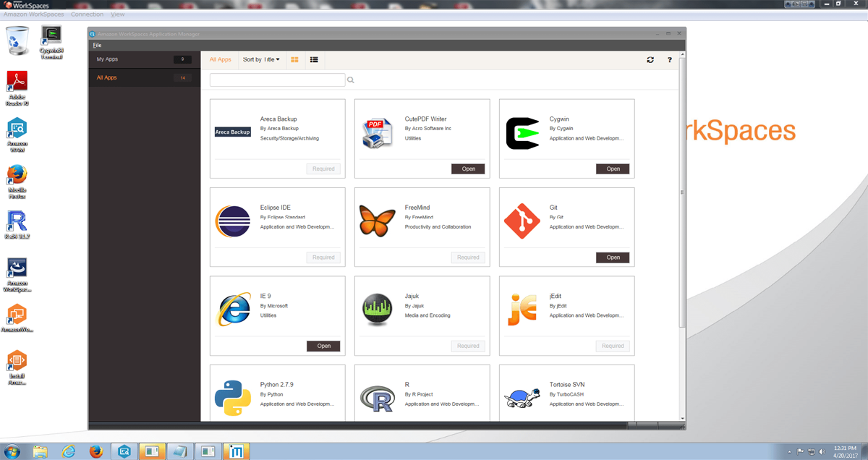Click the search magnifier icon
This screenshot has width=868, height=460.
coord(350,80)
